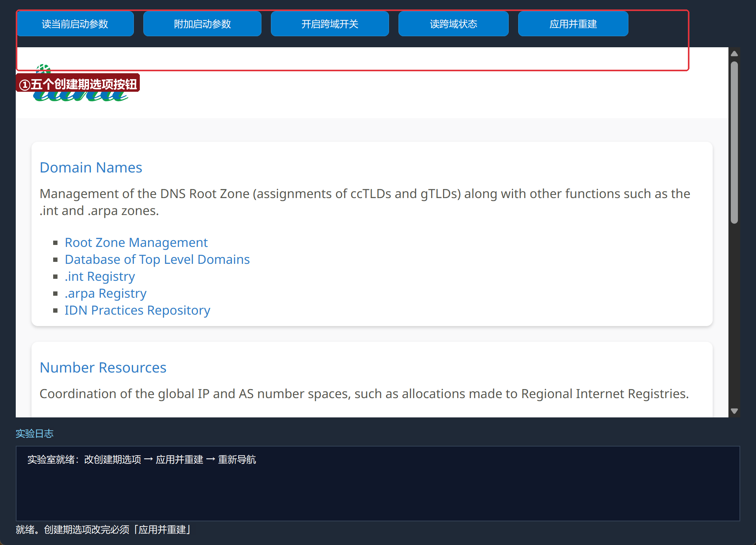
Task: Click the vertical scrollbar thumb
Action: coord(734,142)
